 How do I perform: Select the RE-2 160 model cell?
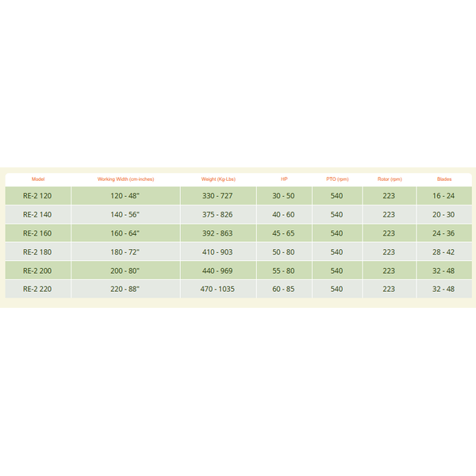click(x=38, y=233)
